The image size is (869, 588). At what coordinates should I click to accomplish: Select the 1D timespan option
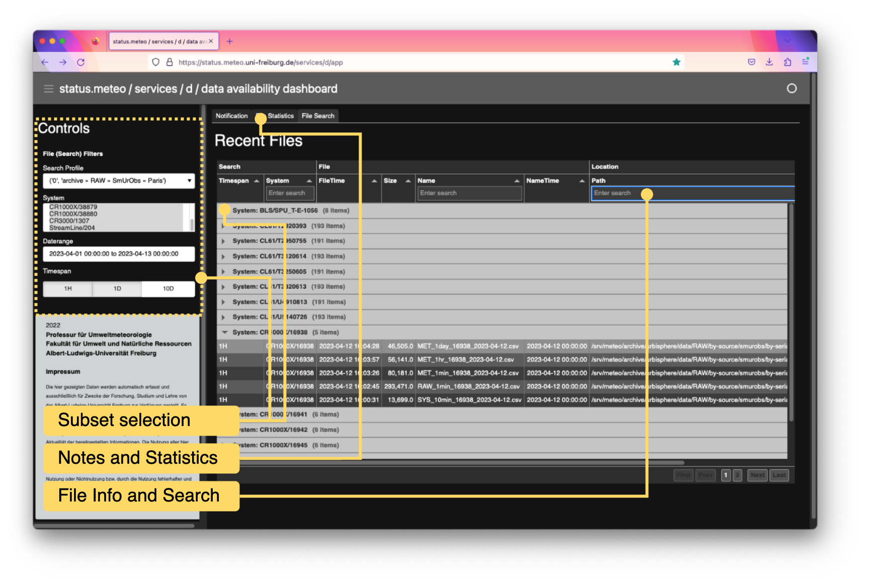[117, 289]
